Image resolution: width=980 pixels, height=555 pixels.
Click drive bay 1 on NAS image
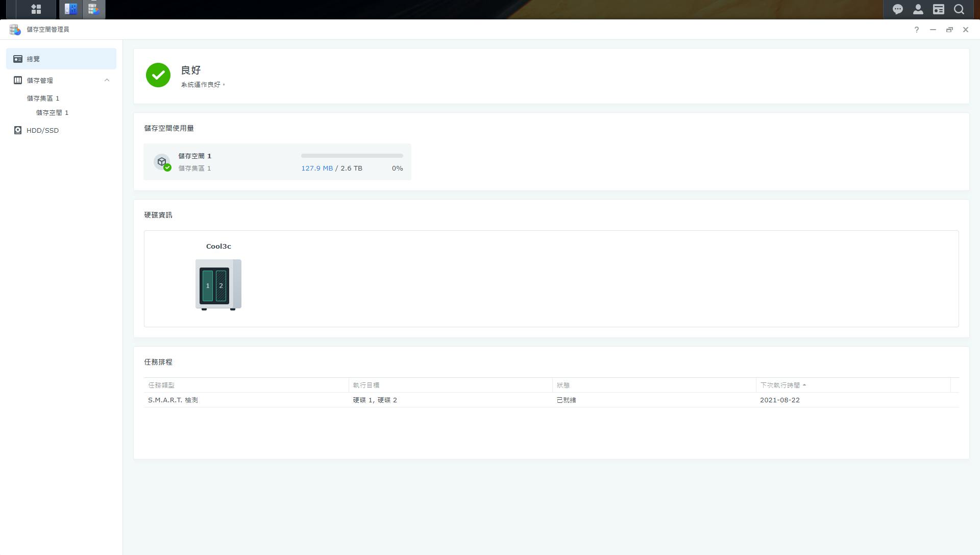(x=207, y=285)
